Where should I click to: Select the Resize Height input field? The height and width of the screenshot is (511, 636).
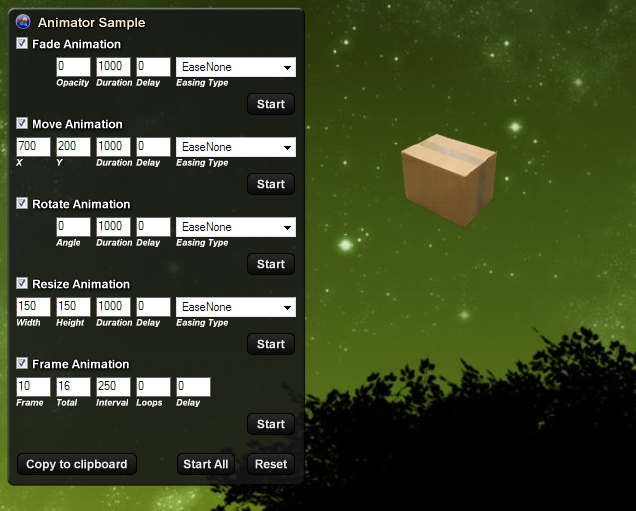[73, 307]
